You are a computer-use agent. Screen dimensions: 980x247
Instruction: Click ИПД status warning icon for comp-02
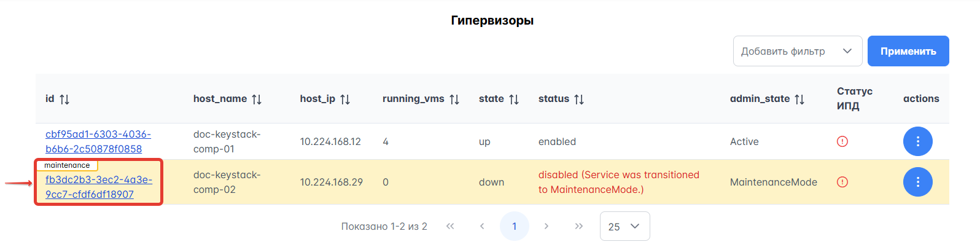(842, 182)
